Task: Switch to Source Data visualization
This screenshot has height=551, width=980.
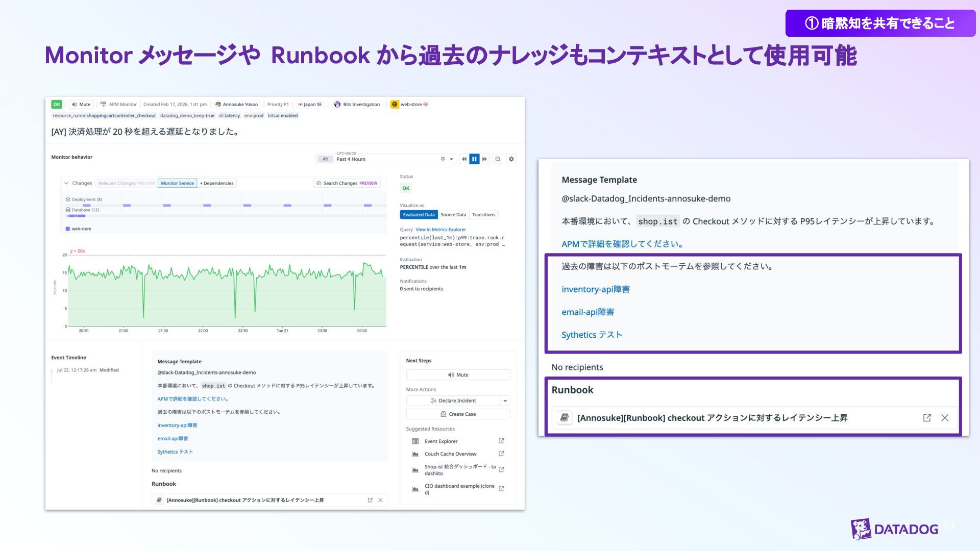Action: (x=453, y=215)
